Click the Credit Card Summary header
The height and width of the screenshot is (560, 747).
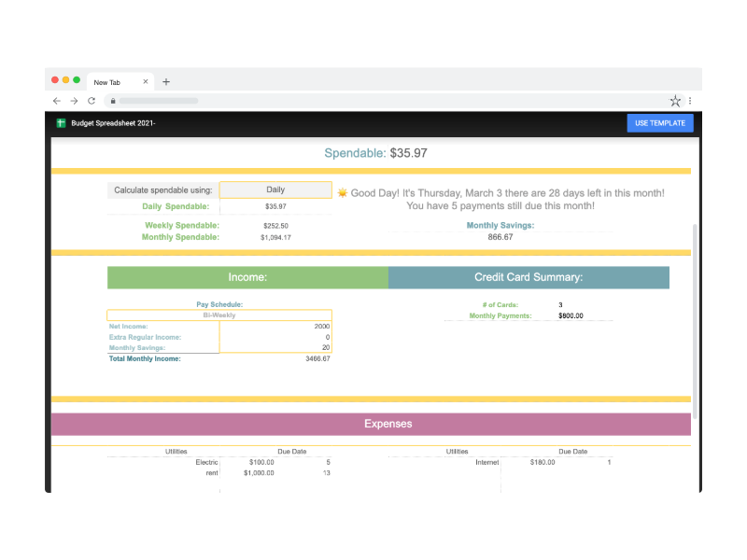529,277
